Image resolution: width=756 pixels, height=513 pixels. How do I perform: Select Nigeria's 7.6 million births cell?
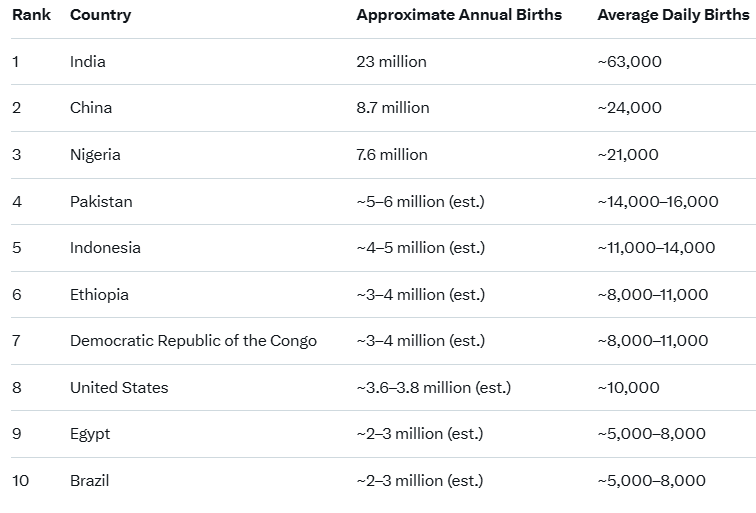(392, 155)
